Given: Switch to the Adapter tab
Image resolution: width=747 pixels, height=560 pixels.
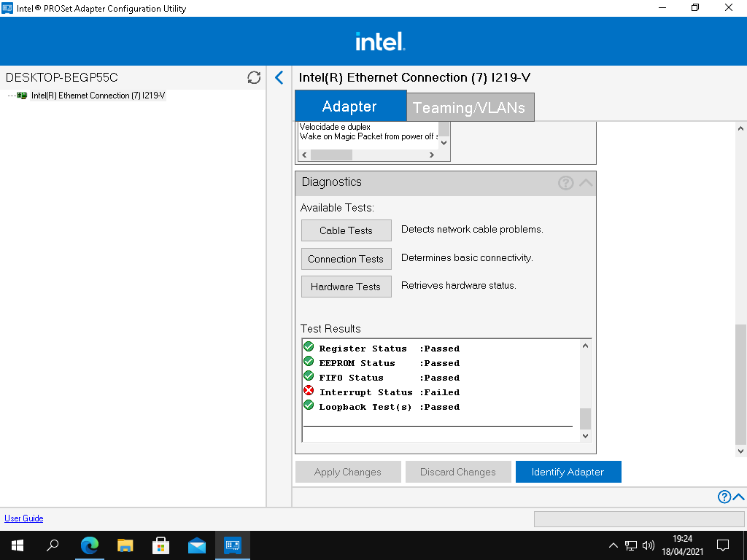Looking at the screenshot, I should pos(350,106).
